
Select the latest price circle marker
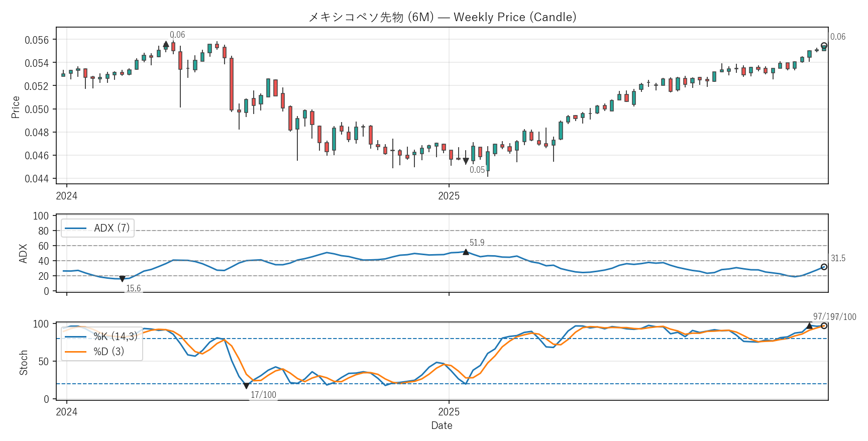pos(824,46)
